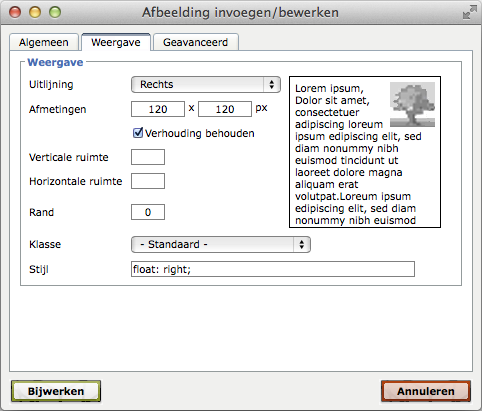Image resolution: width=482 pixels, height=411 pixels.
Task: Click the Bijwerken button
Action: point(56,391)
